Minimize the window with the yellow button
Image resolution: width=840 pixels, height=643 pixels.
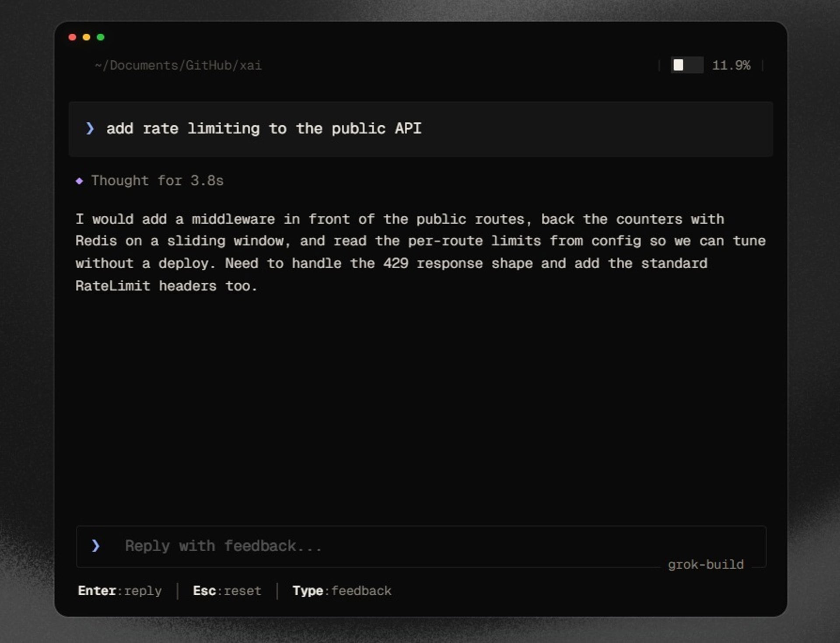[87, 37]
